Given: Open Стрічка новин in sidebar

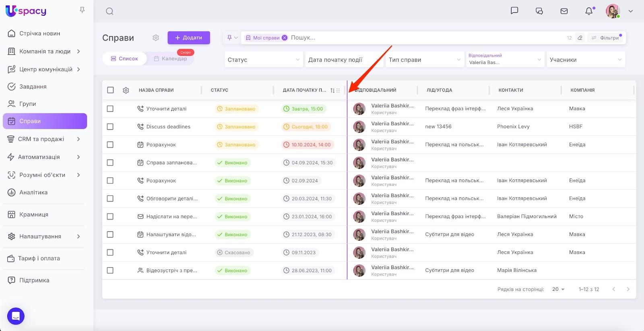Looking at the screenshot, I should (45, 33).
